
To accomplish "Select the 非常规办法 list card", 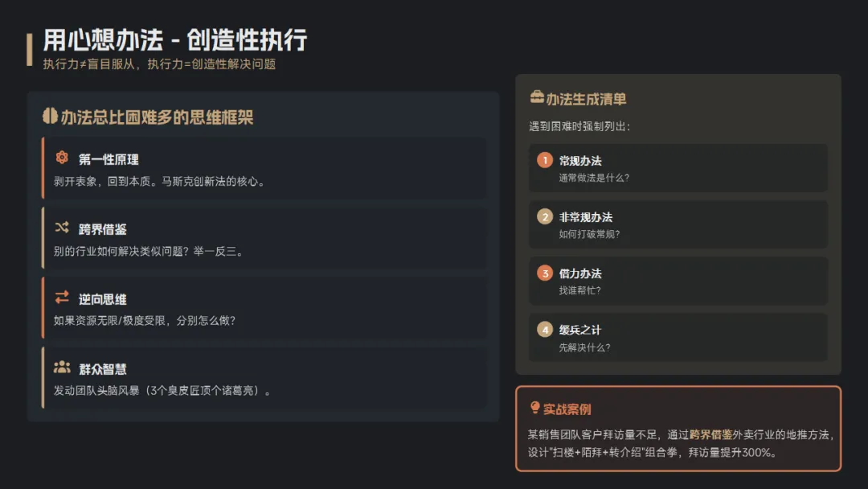I will (678, 225).
